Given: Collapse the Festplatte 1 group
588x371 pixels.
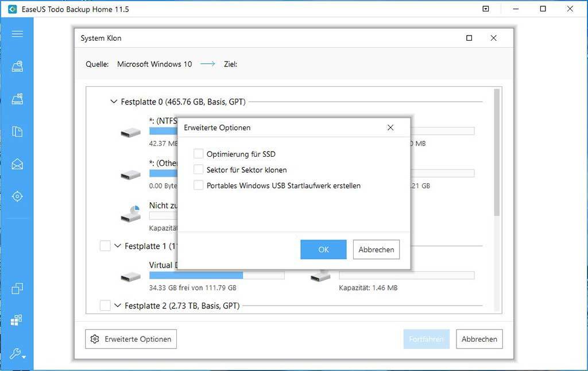Looking at the screenshot, I should (x=117, y=246).
